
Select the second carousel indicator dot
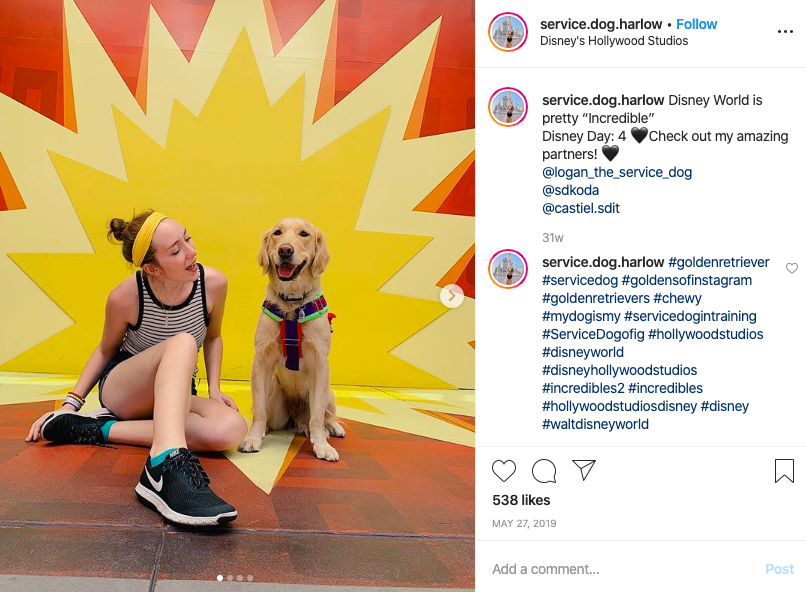click(230, 578)
